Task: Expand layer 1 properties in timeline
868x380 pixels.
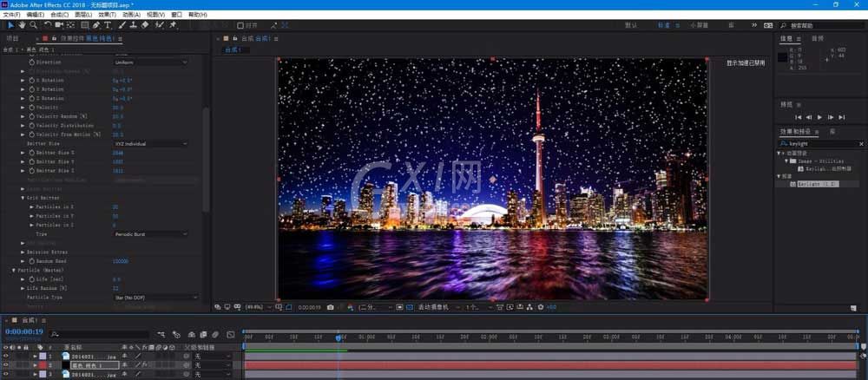Action: (35, 357)
